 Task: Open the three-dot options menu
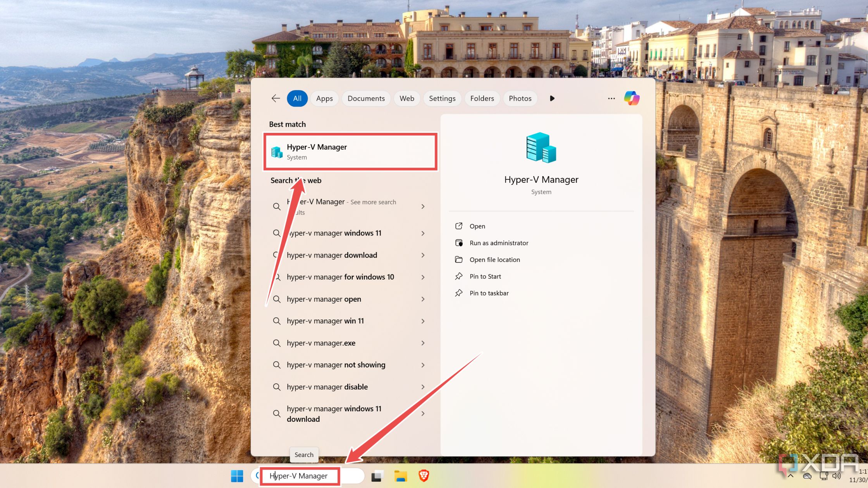click(611, 98)
